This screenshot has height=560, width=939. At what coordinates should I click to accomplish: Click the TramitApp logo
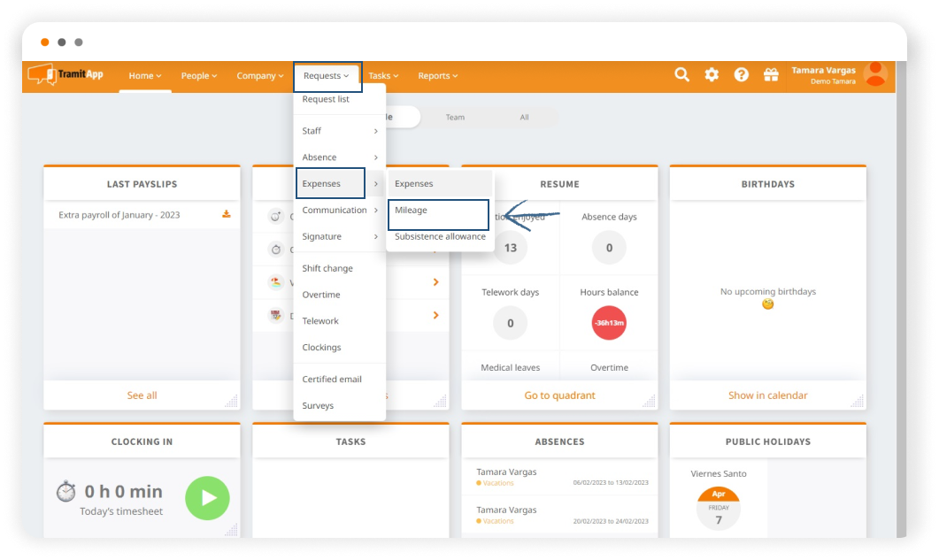click(65, 75)
